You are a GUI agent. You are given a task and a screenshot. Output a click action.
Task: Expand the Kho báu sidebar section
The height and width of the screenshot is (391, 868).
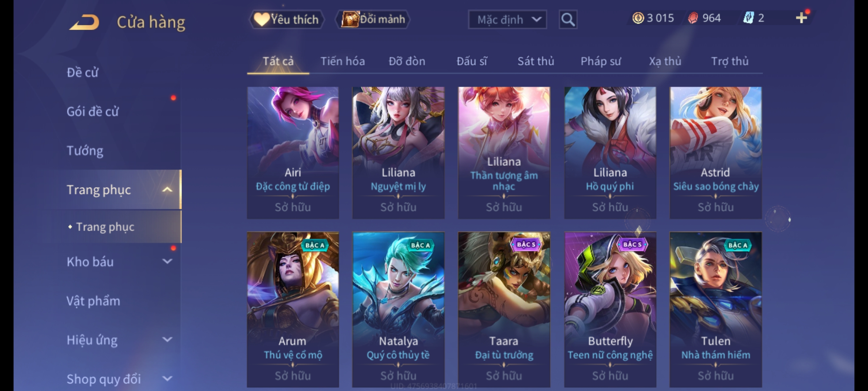(167, 261)
